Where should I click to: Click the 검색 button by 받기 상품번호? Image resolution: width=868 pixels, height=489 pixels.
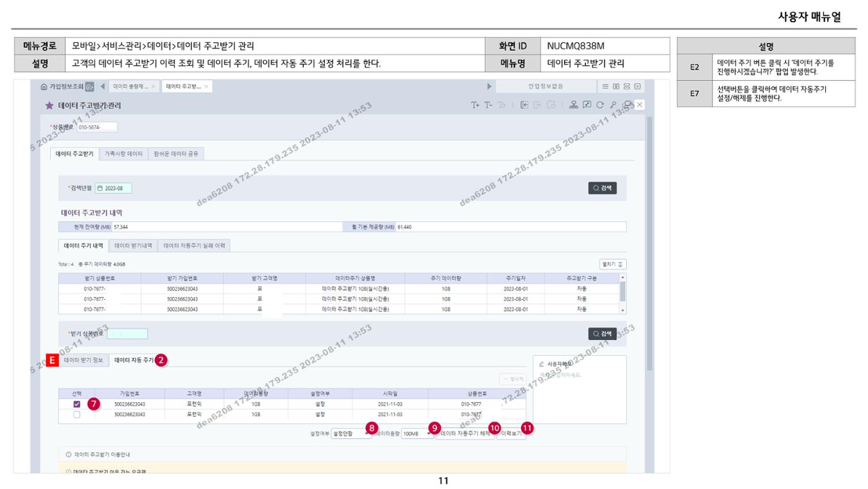pos(603,333)
